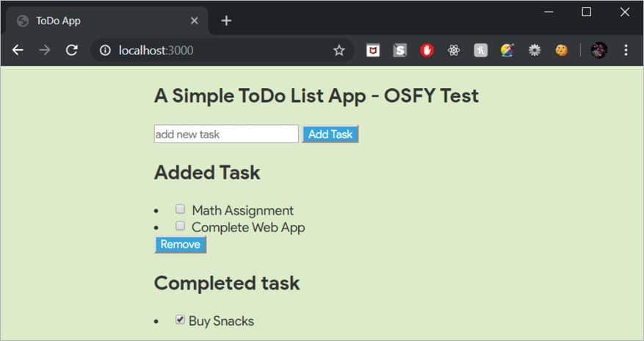644x341 pixels.
Task: Open the Chrome profile avatar
Action: (598, 50)
